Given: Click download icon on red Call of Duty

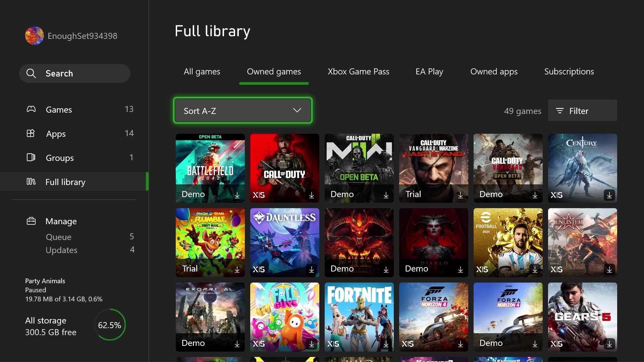Looking at the screenshot, I should 312,195.
